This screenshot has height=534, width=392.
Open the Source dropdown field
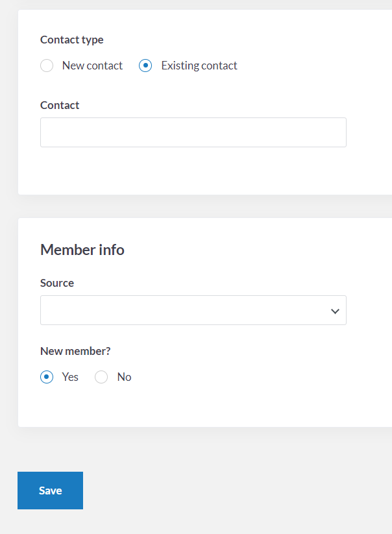coord(193,310)
